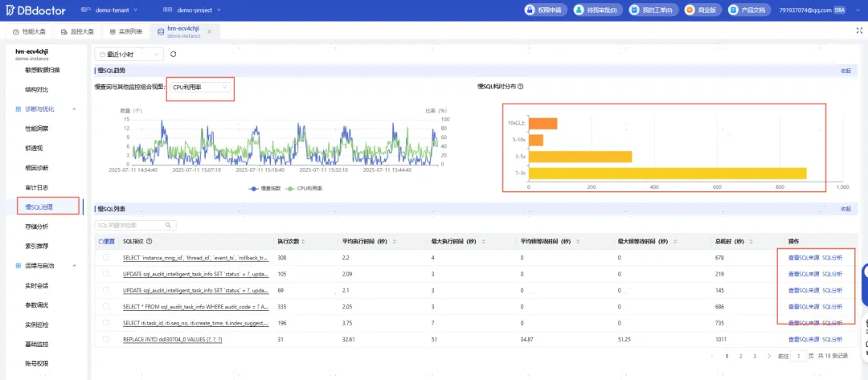Screen dimensions: 868x380
Task: Close the hm-ecv4chji instance tab
Action: (209, 31)
